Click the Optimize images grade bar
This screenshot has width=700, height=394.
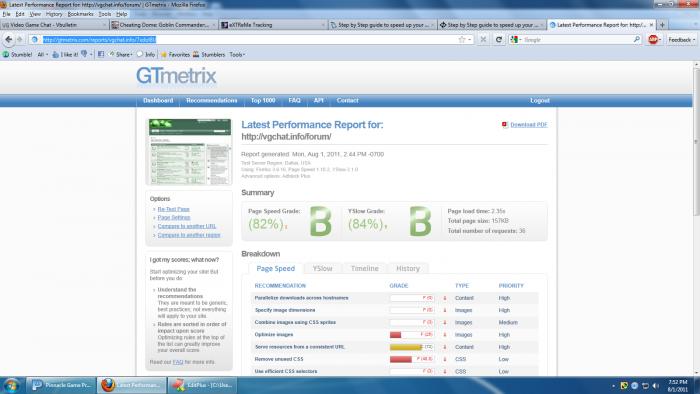click(412, 335)
